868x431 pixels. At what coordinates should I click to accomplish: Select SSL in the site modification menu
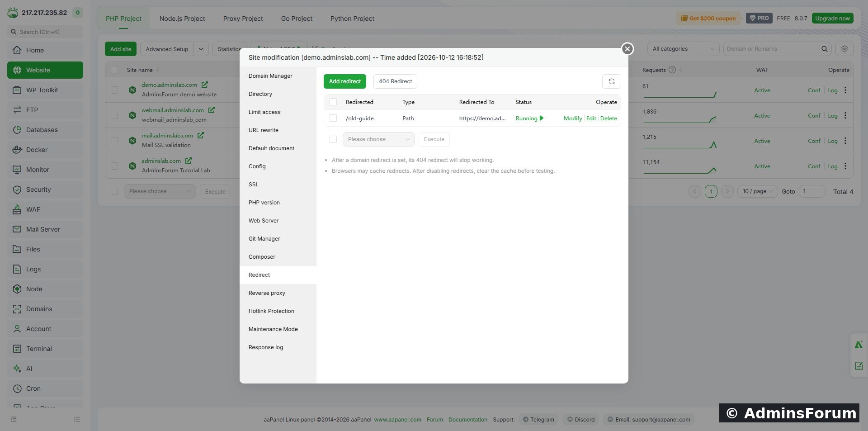pos(278,185)
